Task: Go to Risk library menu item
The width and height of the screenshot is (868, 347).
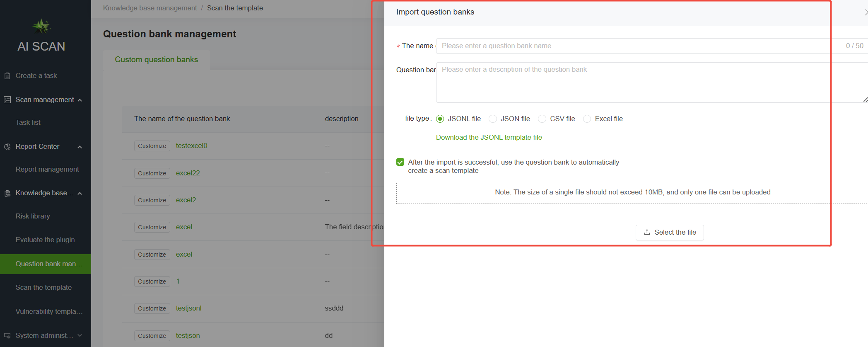Action: coord(33,216)
